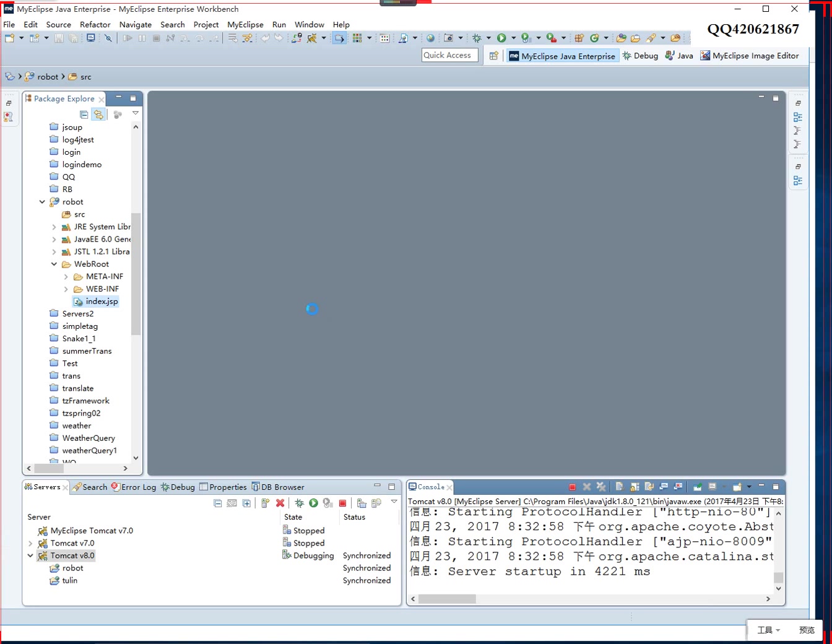The image size is (832, 644).
Task: Click the Skip All Breakpoints icon
Action: coord(108,38)
